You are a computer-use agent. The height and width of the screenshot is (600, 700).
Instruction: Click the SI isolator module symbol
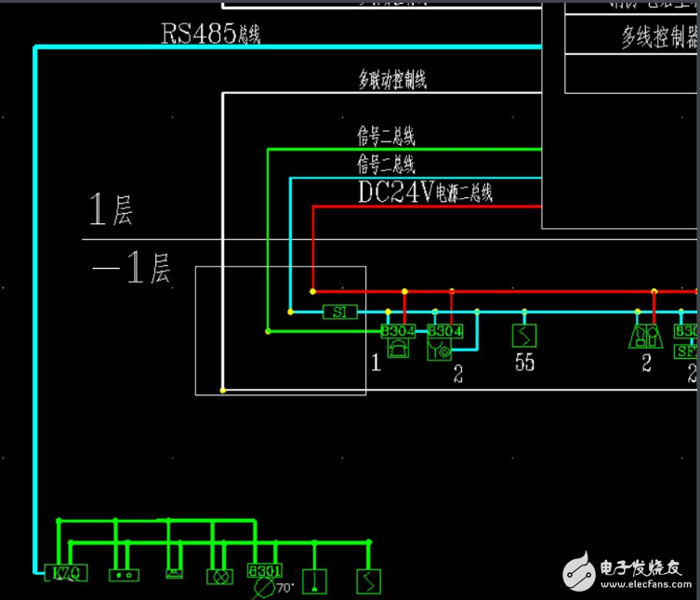point(340,312)
